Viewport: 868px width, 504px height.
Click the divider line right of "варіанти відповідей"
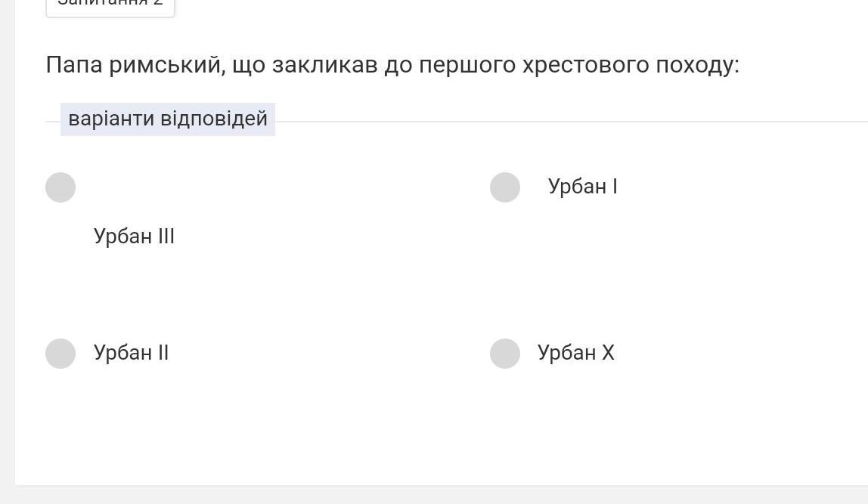pyautogui.click(x=567, y=122)
